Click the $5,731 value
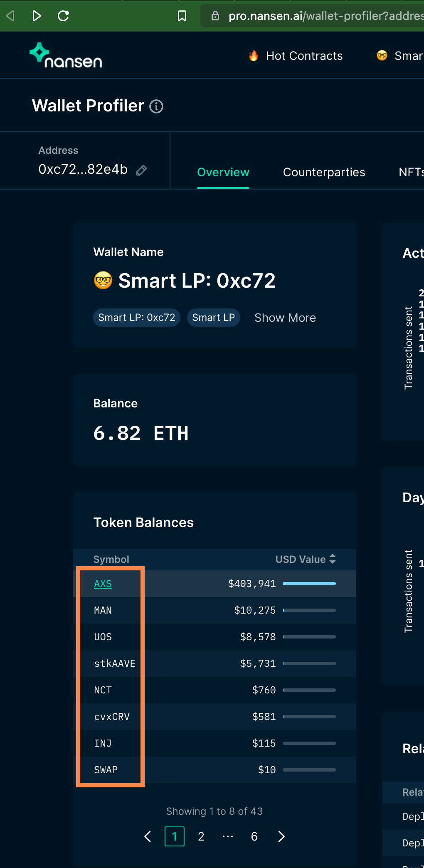Screen dimensions: 424x868 pos(258,663)
